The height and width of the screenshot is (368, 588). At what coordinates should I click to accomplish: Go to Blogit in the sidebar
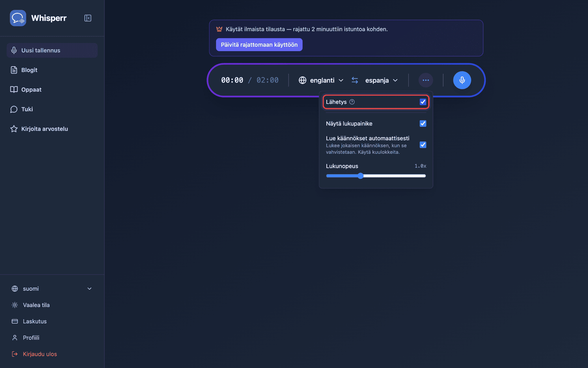pyautogui.click(x=52, y=70)
